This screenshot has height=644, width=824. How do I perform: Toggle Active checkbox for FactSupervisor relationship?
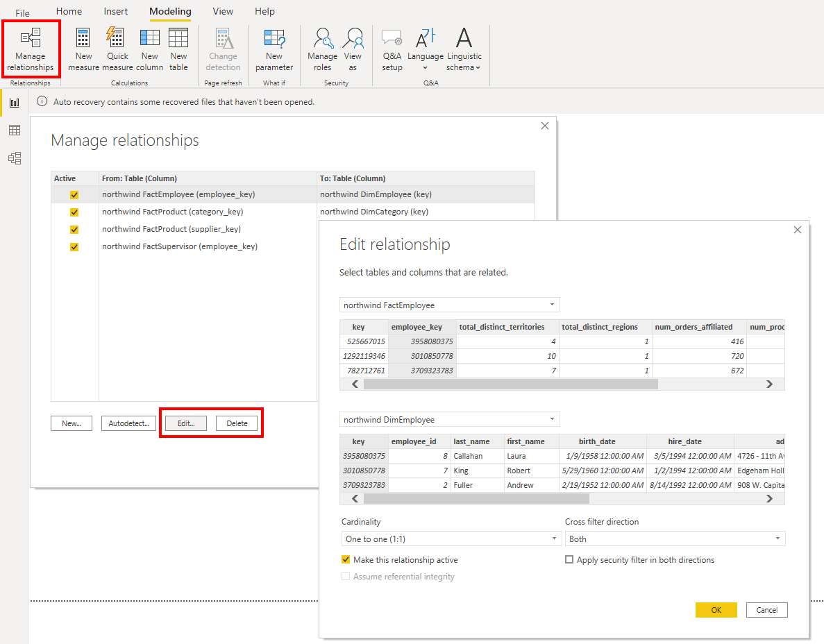[x=74, y=246]
